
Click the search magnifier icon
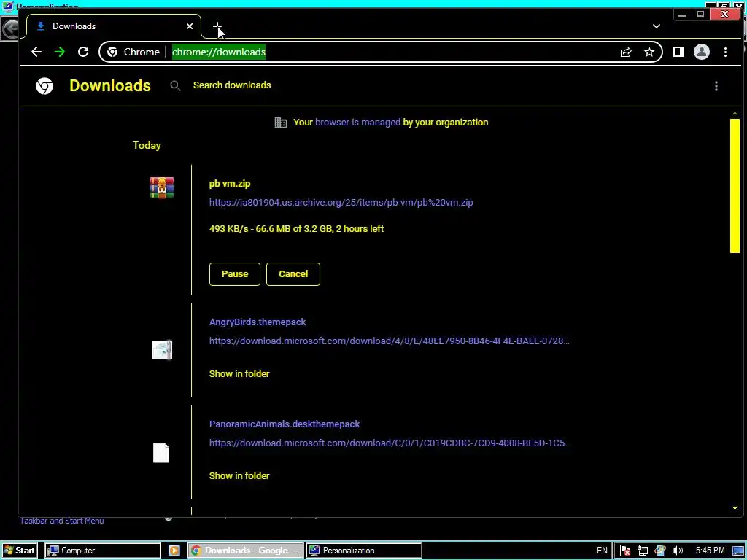coord(175,86)
